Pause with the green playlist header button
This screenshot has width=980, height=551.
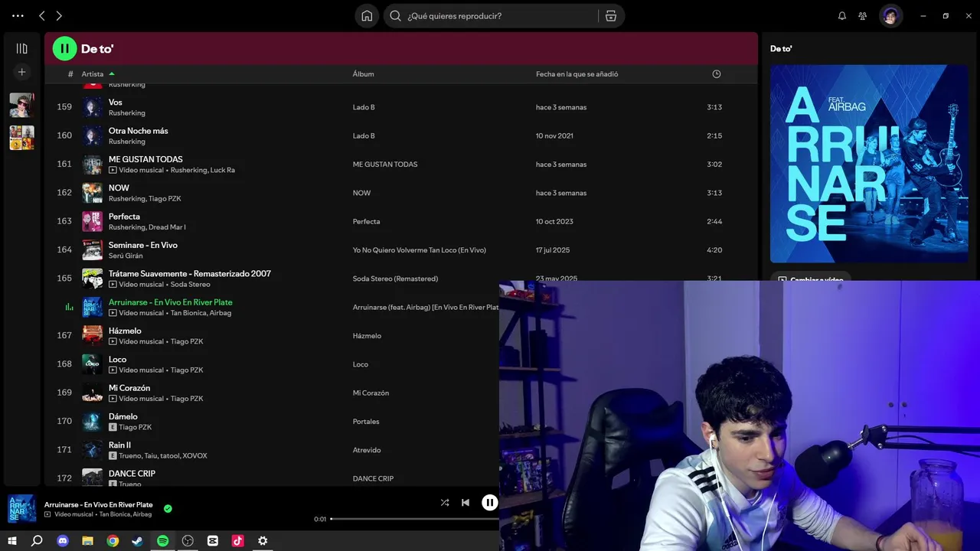(65, 48)
